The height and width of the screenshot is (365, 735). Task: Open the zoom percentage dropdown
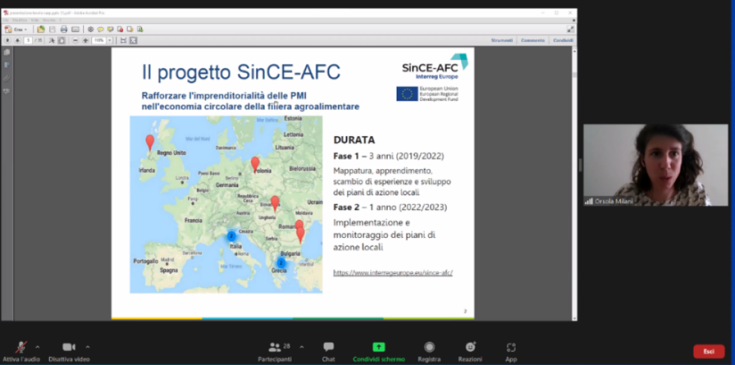[x=110, y=40]
